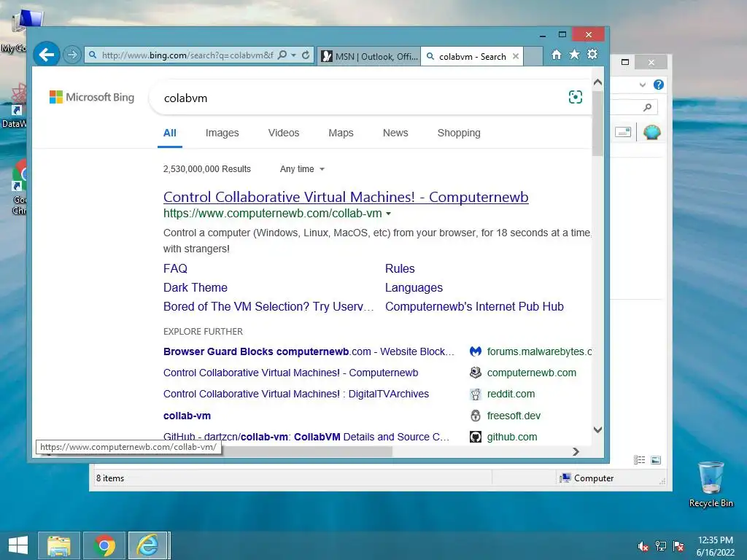This screenshot has width=747, height=560.
Task: Open Bing visual search camera icon
Action: point(576,97)
